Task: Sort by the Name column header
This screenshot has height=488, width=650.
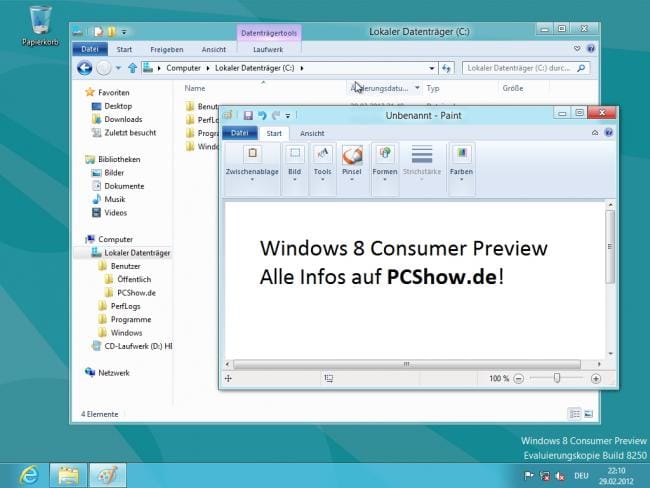Action: click(195, 88)
